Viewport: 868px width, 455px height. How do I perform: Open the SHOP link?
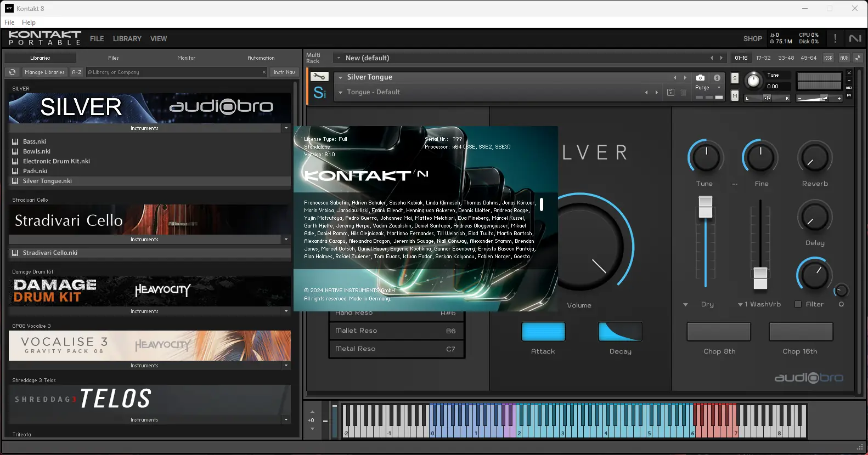pyautogui.click(x=753, y=38)
